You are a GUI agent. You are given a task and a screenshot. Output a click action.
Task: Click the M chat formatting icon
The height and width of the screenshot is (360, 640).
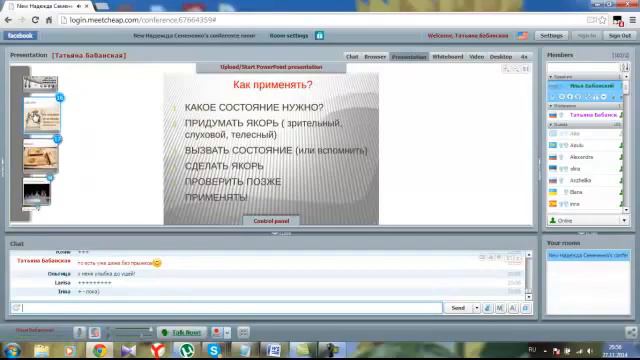pyautogui.click(x=500, y=308)
